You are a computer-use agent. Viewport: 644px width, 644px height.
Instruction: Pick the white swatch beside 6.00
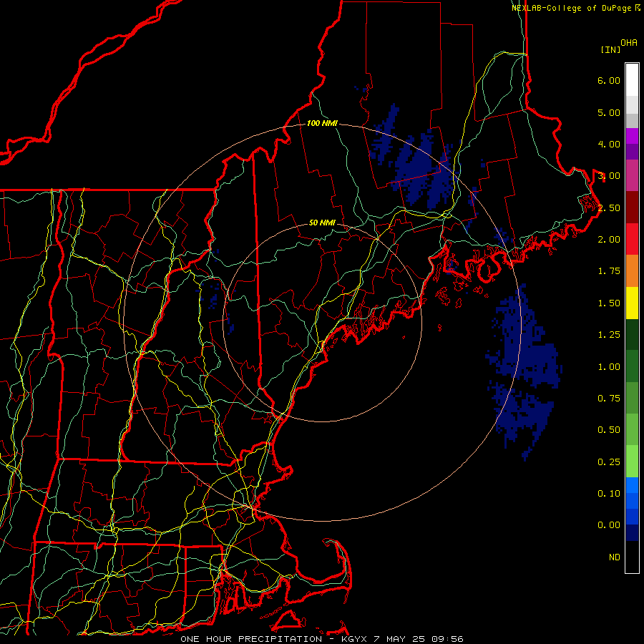click(x=632, y=80)
